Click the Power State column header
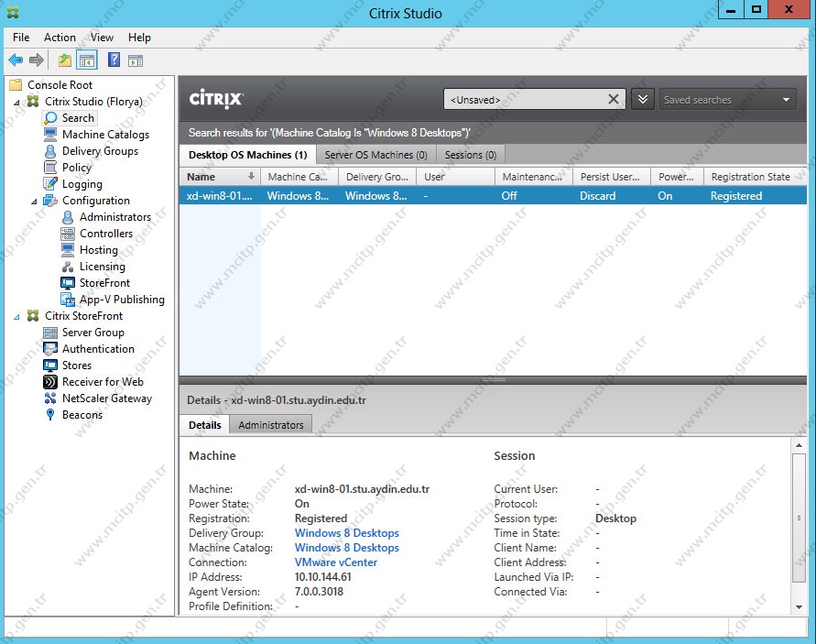816x644 pixels. tap(677, 177)
